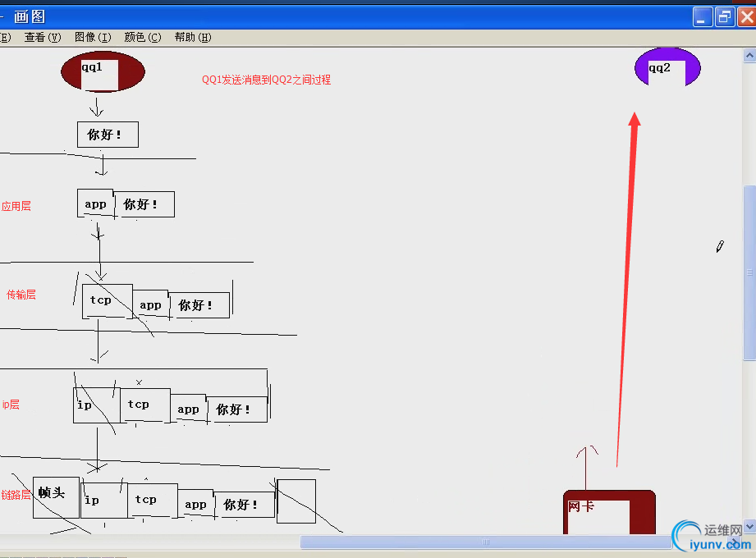Click the vertical scrollbar up arrow

[749, 56]
